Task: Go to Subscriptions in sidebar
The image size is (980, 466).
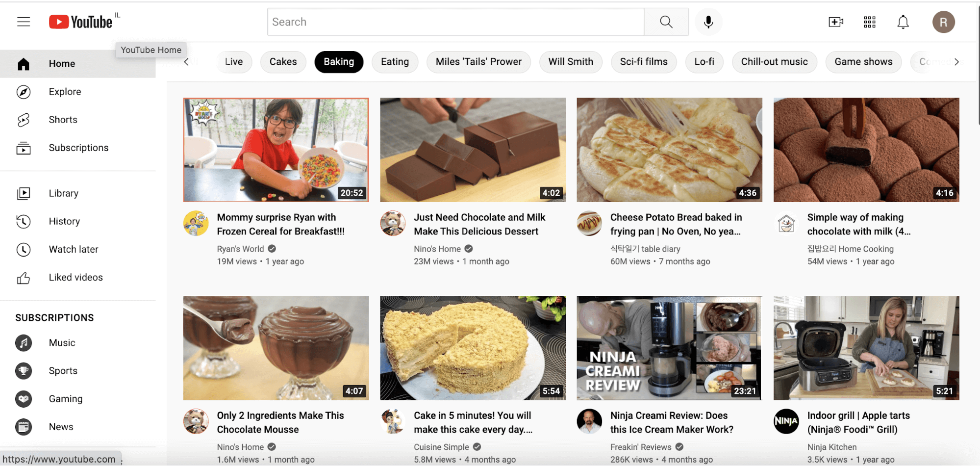Action: [x=78, y=148]
